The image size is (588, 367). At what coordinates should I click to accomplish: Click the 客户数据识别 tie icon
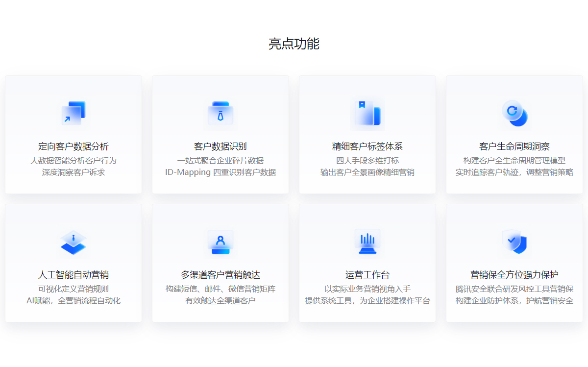tap(220, 113)
